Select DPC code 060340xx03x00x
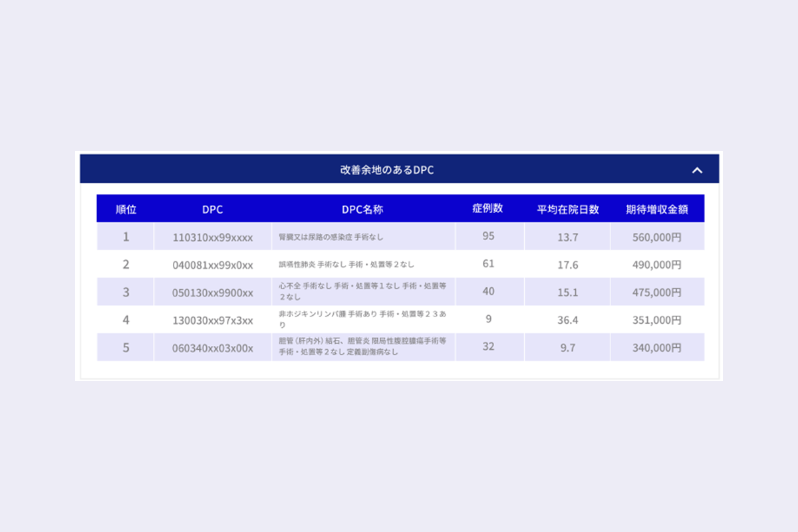Image resolution: width=798 pixels, height=532 pixels. point(213,348)
